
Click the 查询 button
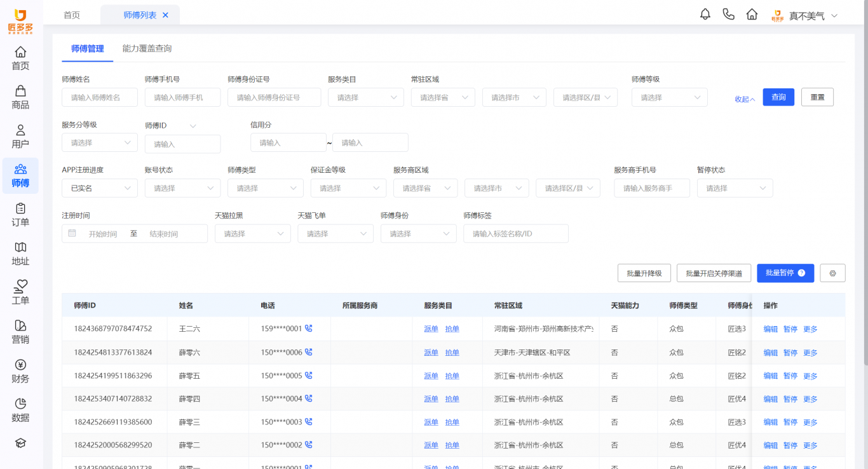tap(778, 97)
